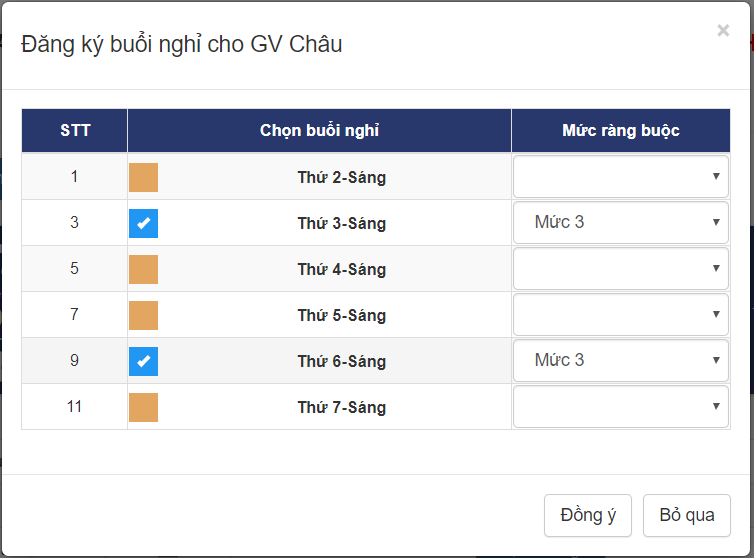Close the dialog with the X icon

(723, 31)
